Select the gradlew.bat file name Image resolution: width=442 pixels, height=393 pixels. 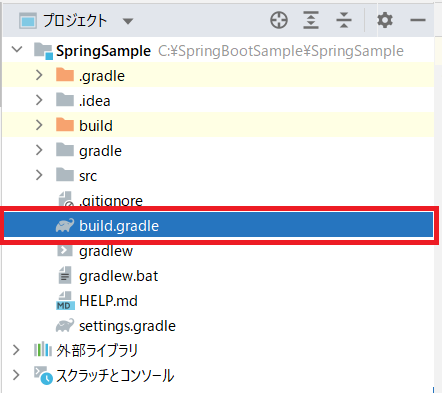point(118,276)
